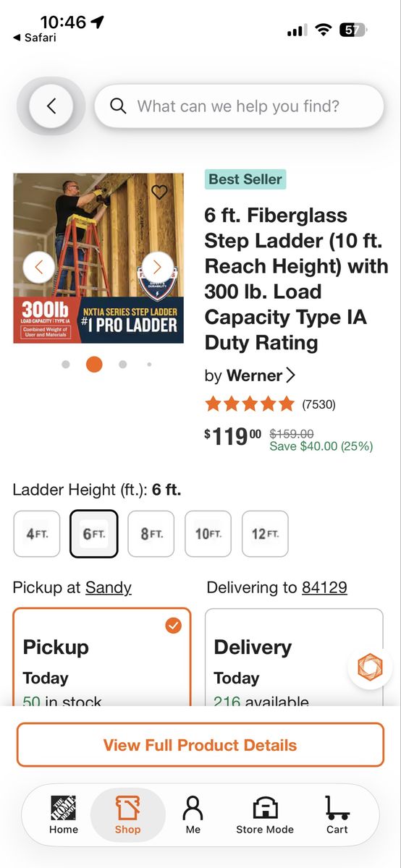The image size is (401, 868).
Task: Show next product image with right arrow
Action: pyautogui.click(x=157, y=267)
